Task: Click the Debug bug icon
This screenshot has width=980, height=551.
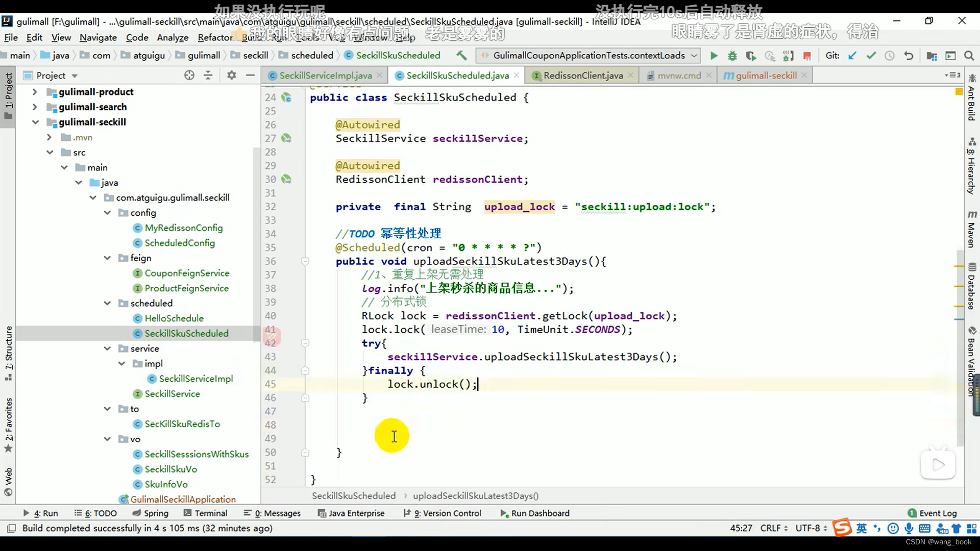Action: (732, 56)
